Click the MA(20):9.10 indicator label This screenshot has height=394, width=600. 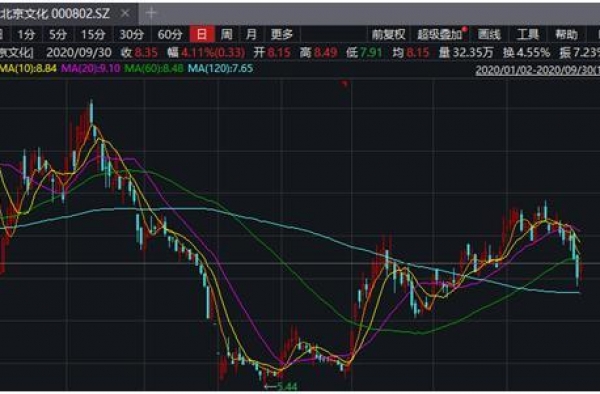tap(91, 69)
